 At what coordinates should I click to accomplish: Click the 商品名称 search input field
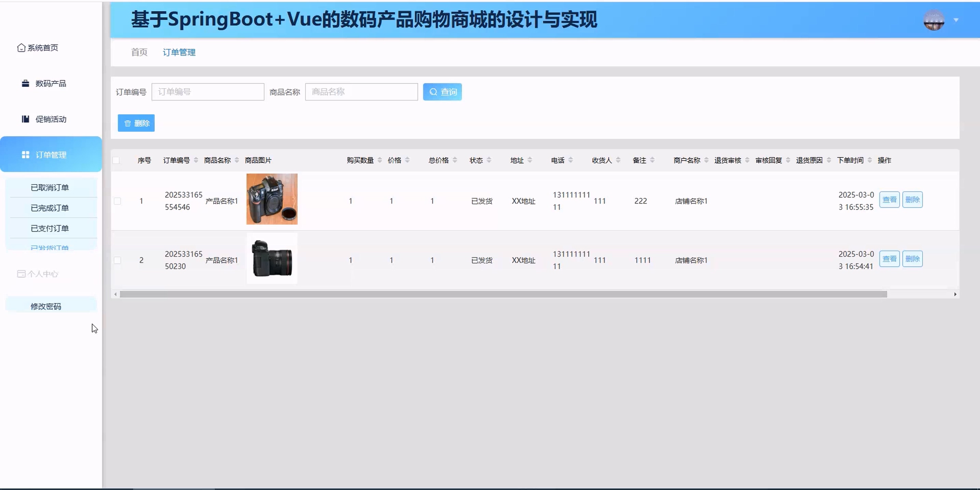point(361,92)
